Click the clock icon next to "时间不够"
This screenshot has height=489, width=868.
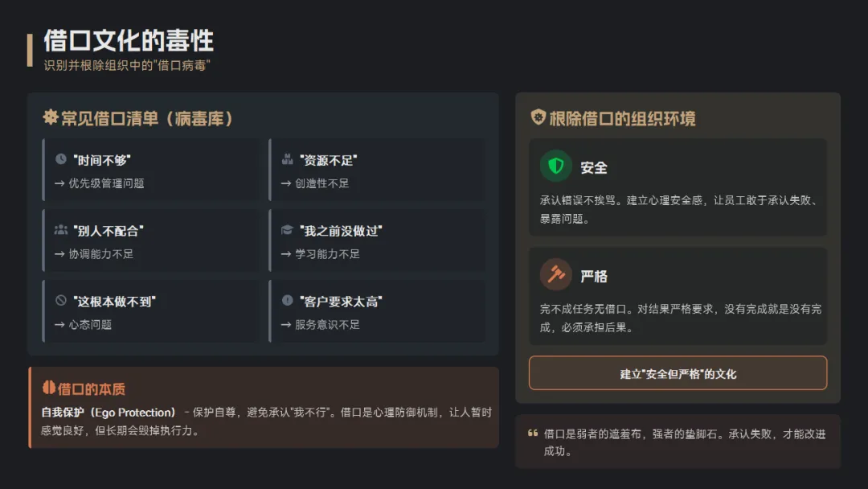[60, 159]
